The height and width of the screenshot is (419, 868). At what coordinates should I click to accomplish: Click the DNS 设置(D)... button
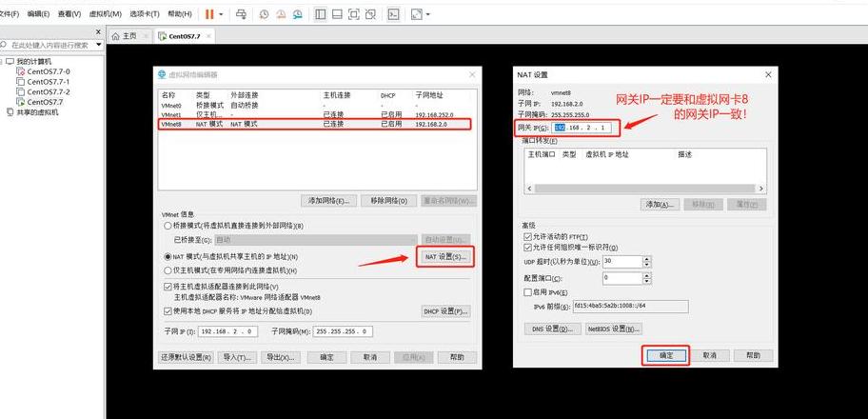(553, 329)
